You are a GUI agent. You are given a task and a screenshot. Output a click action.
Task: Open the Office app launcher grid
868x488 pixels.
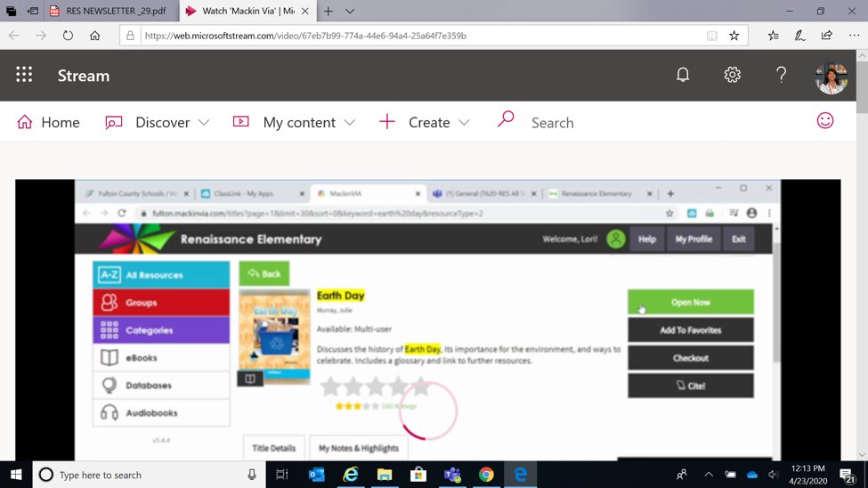(24, 75)
